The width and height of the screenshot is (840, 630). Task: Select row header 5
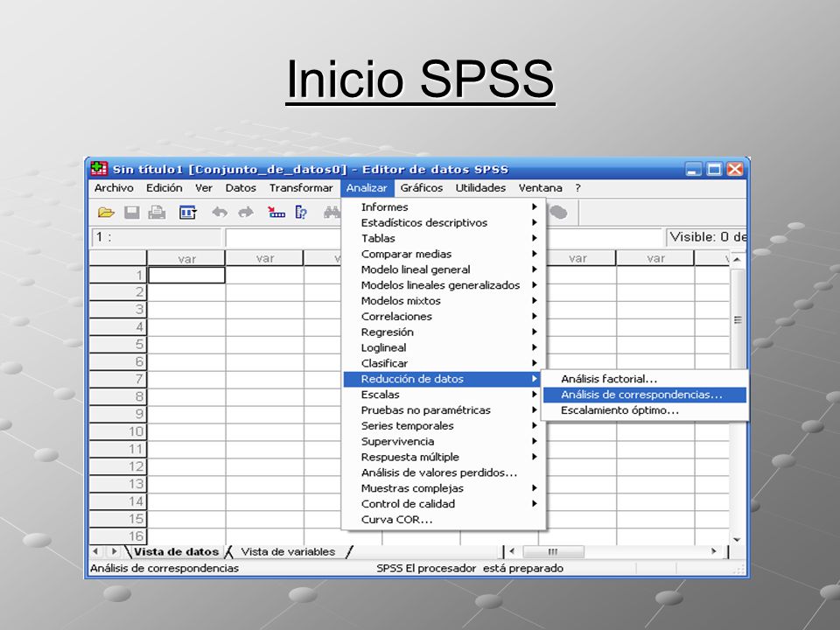(118, 345)
